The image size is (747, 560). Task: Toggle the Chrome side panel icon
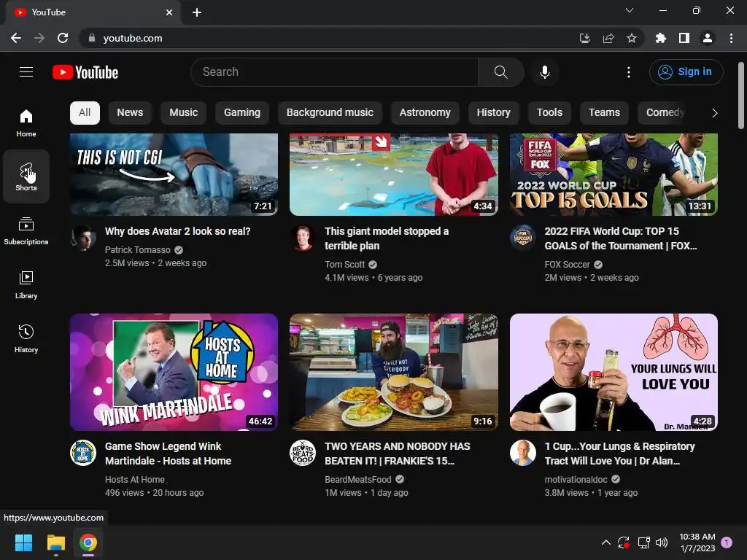click(684, 38)
